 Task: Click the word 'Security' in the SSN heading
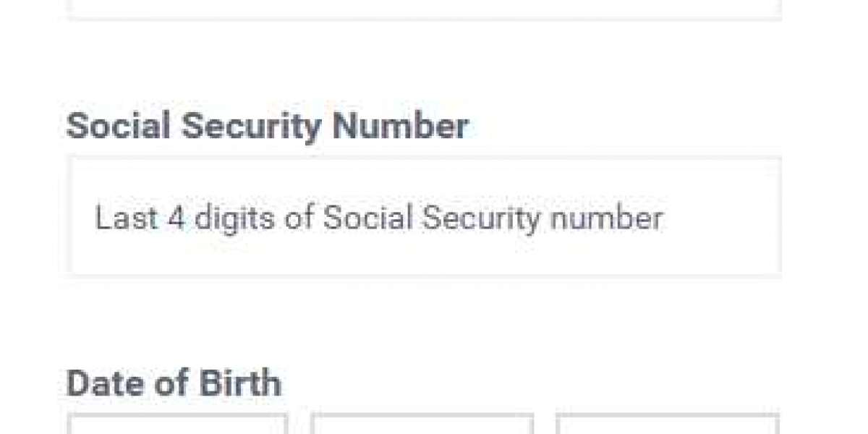tap(250, 127)
